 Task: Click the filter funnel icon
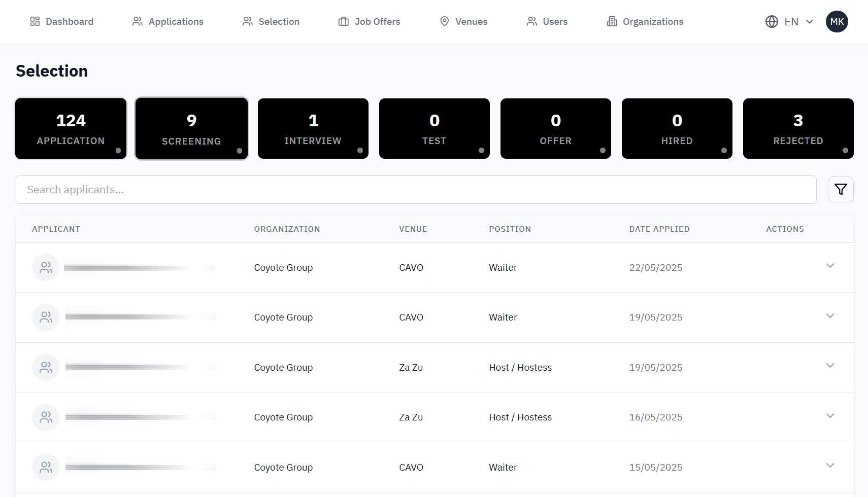841,190
